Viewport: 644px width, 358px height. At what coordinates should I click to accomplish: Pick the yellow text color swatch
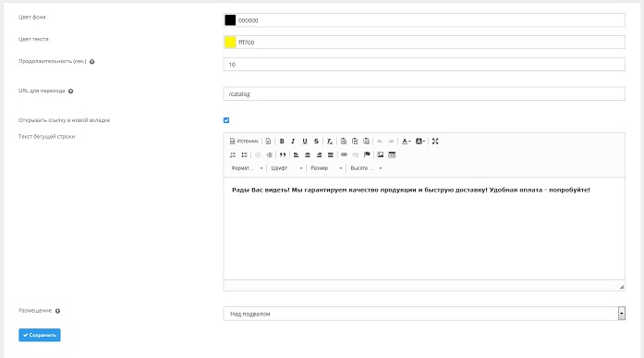[x=230, y=43]
